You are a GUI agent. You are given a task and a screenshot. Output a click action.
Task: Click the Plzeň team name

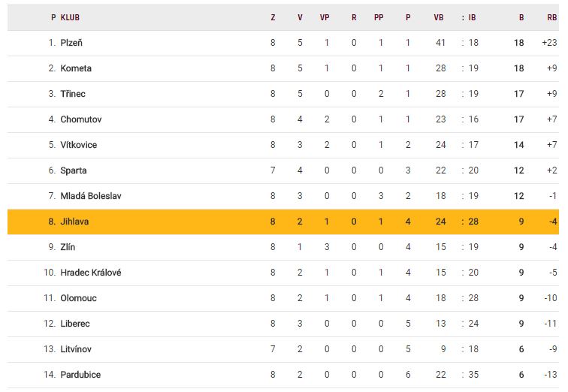(x=71, y=43)
